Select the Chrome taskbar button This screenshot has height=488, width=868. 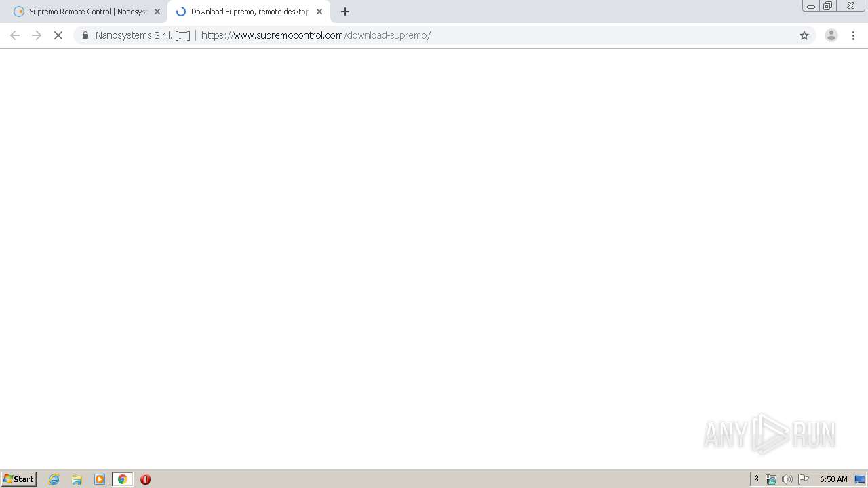(123, 479)
